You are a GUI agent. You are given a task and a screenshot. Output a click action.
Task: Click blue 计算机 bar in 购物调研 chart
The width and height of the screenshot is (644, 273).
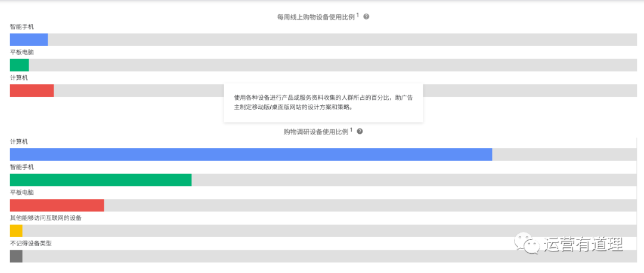[x=250, y=155]
